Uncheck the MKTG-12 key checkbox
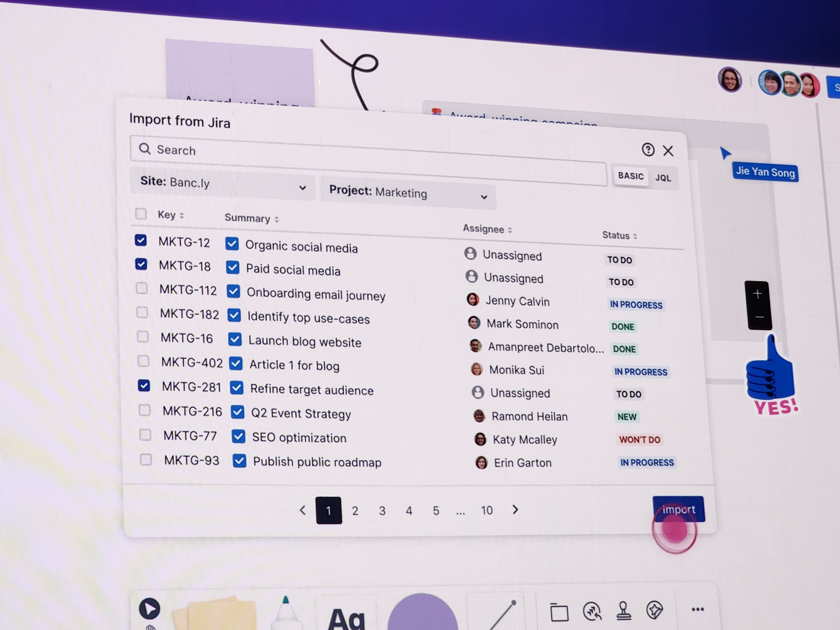 (x=140, y=240)
